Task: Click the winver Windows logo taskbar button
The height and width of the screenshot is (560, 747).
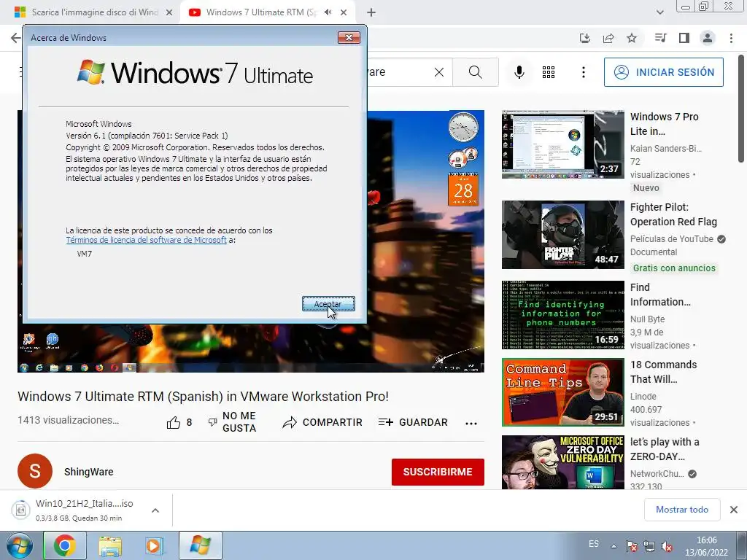Action: [200, 545]
